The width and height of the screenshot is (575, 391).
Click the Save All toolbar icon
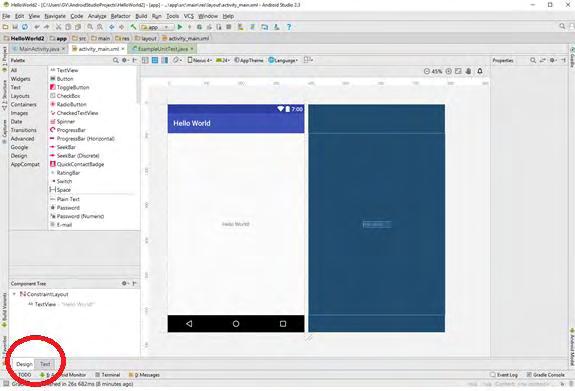[15, 27]
